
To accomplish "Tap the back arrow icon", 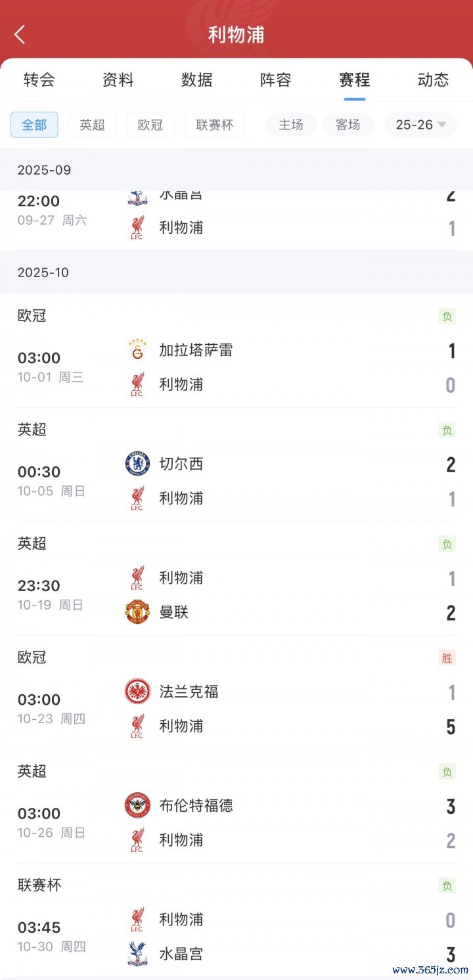I will coord(20,35).
